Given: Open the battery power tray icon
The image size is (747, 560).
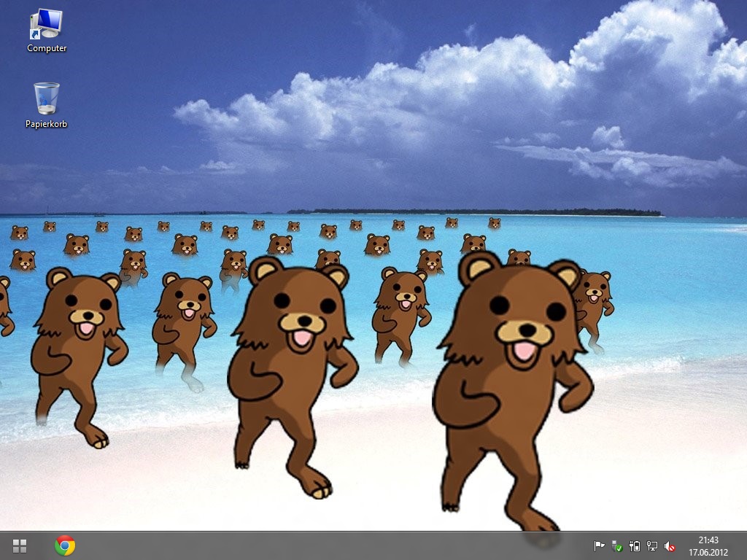Looking at the screenshot, I should (x=634, y=545).
